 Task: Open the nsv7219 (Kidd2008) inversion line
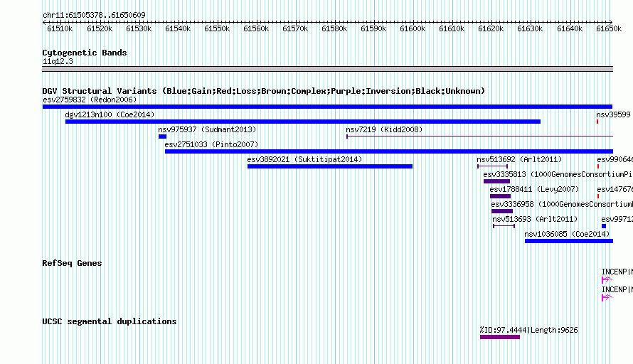pyautogui.click(x=479, y=136)
